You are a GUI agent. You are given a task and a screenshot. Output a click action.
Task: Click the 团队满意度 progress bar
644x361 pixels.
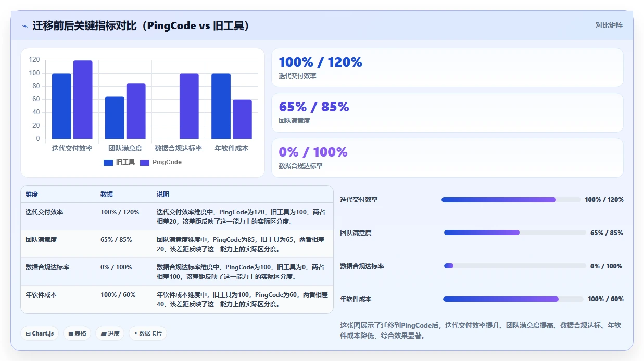(x=514, y=233)
